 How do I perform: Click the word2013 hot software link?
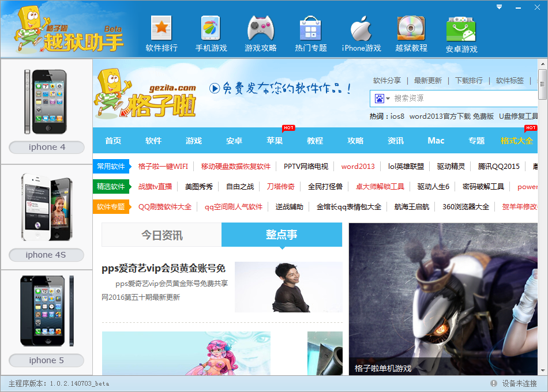point(358,166)
